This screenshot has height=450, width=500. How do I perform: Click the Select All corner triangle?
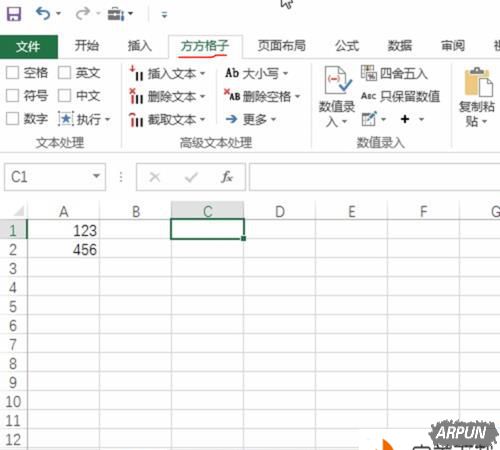click(18, 211)
